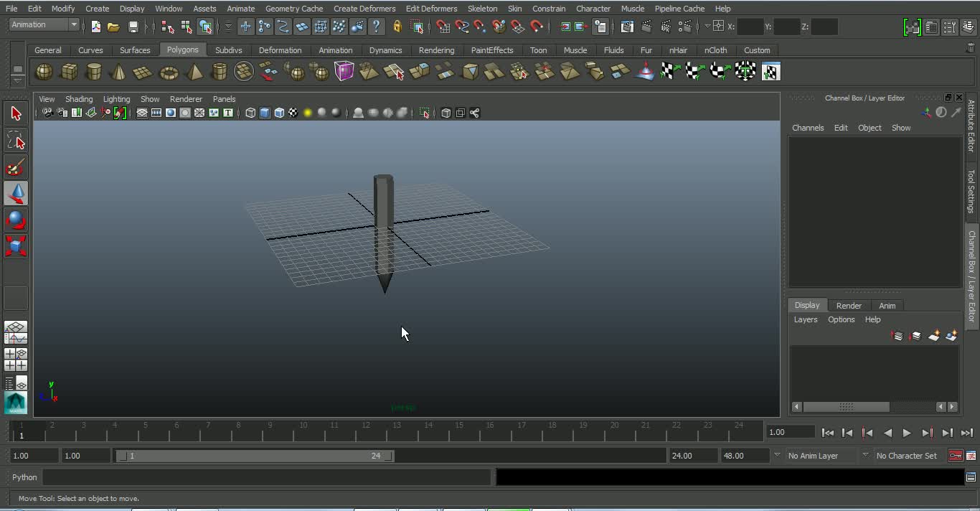Click the Layer Editor horizontal scrollbar
980x511 pixels.
coord(846,407)
